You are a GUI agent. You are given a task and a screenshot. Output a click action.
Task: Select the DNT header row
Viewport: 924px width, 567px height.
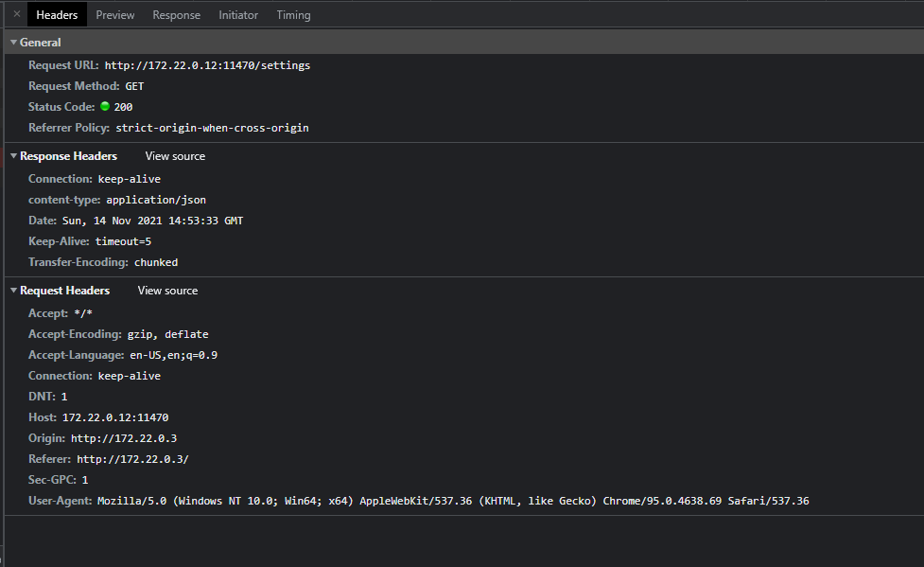pyautogui.click(x=47, y=397)
